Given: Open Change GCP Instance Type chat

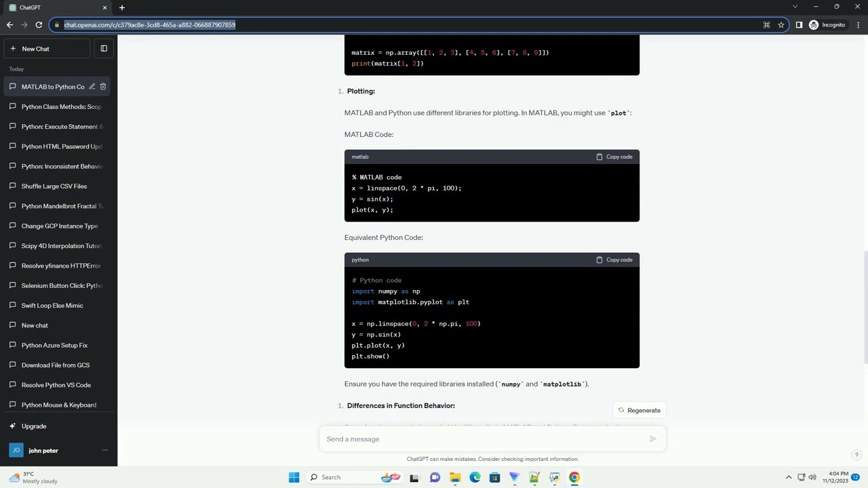Looking at the screenshot, I should [x=58, y=226].
